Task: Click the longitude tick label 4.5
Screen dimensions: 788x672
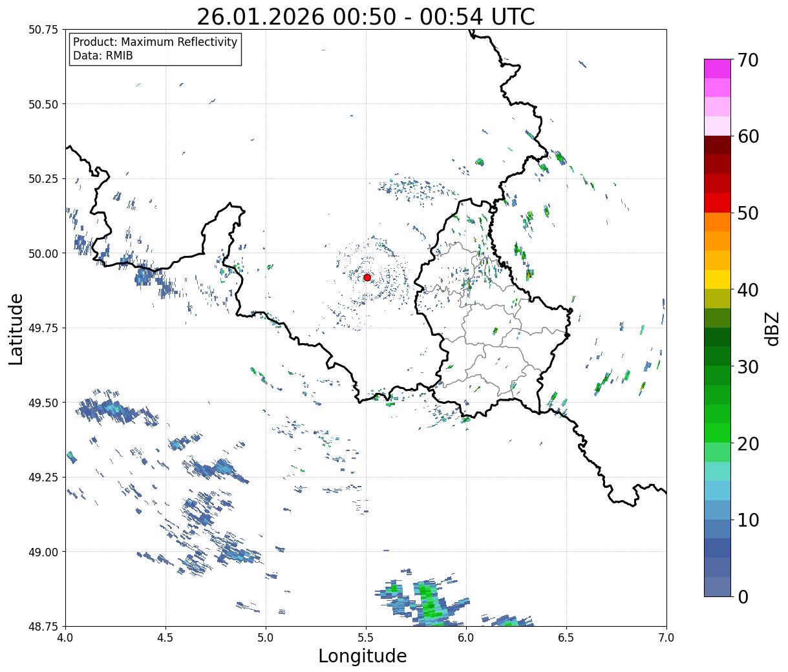Action: (165, 637)
